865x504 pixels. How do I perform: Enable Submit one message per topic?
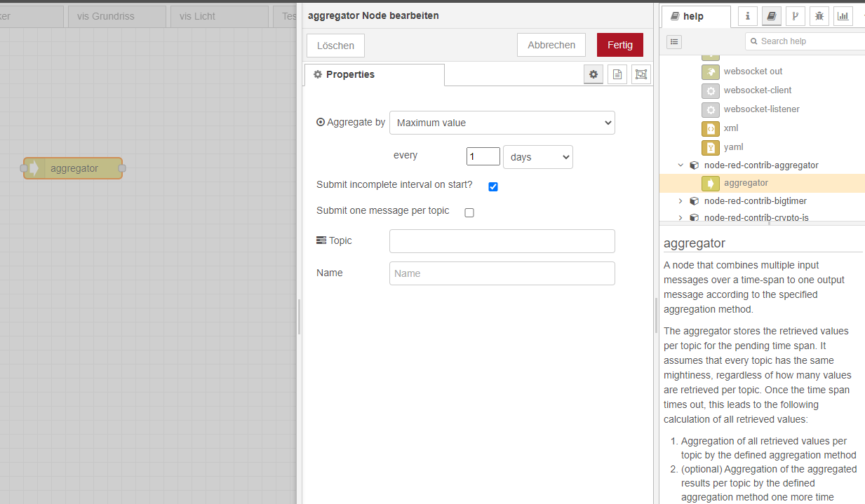pyautogui.click(x=469, y=212)
